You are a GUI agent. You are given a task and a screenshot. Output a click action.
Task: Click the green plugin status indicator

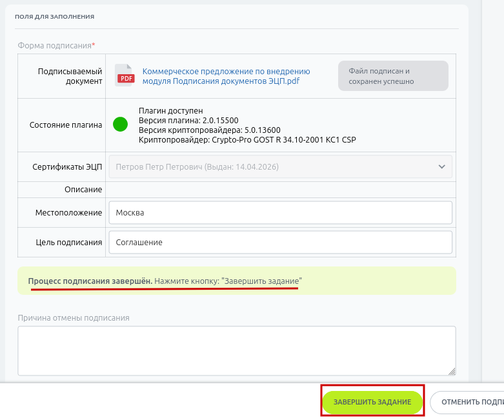click(x=121, y=125)
